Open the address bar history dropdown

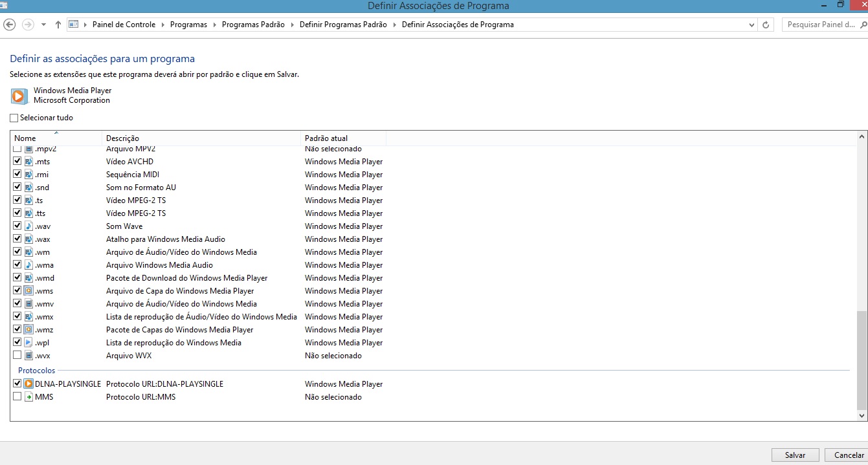click(751, 25)
